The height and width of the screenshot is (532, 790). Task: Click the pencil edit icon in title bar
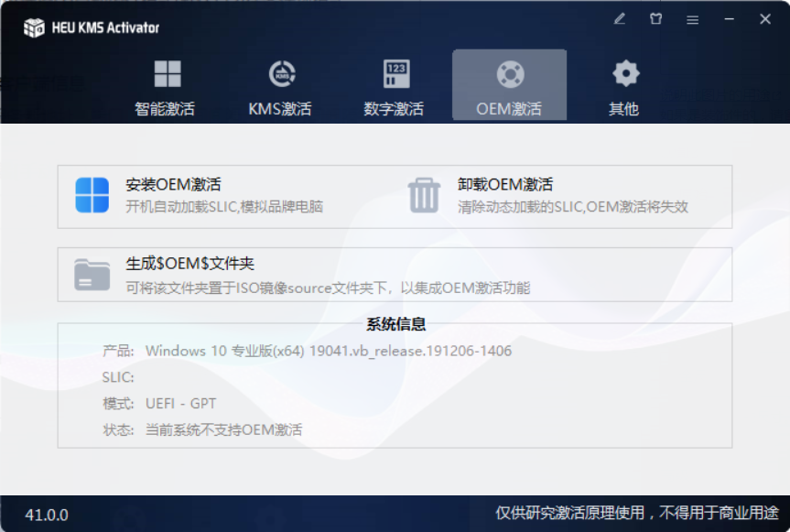tap(619, 18)
